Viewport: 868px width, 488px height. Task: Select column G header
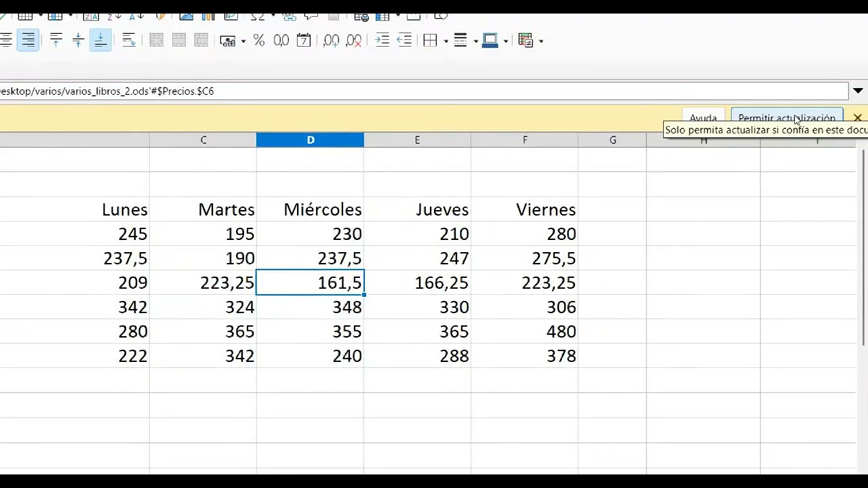[612, 140]
